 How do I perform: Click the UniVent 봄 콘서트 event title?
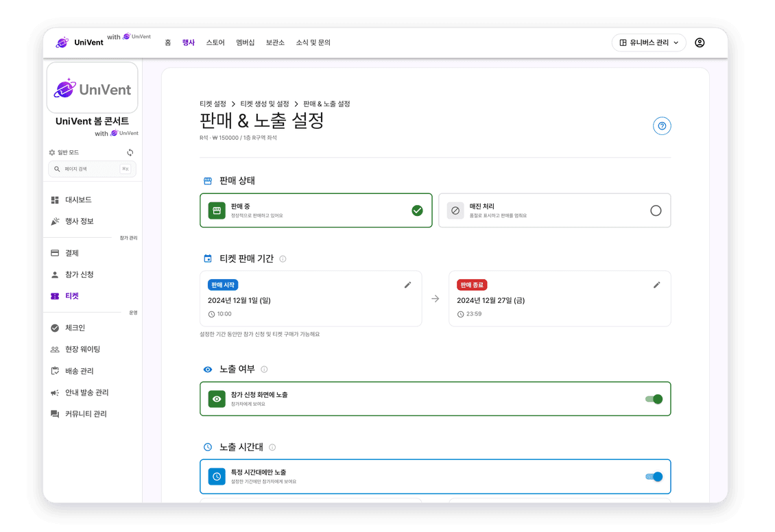[x=93, y=121]
